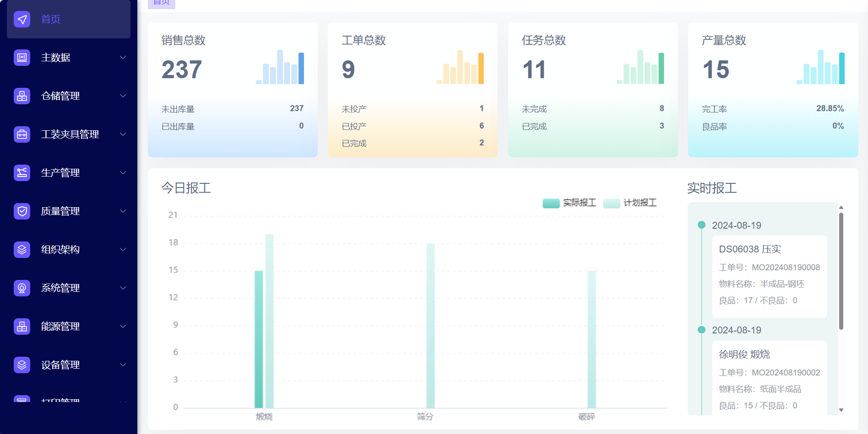868x434 pixels.
Task: Open the 首页 tab at top
Action: point(162,3)
